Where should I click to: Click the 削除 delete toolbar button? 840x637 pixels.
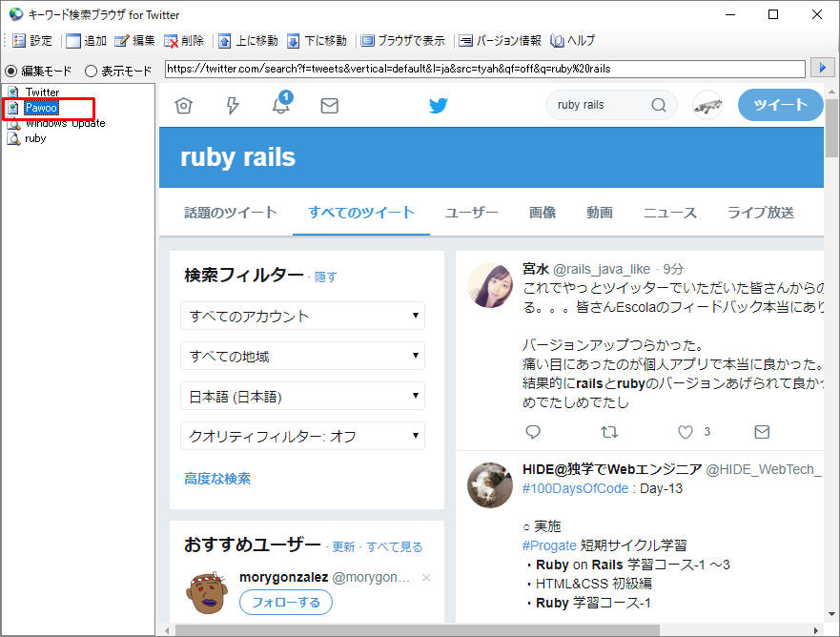point(184,41)
